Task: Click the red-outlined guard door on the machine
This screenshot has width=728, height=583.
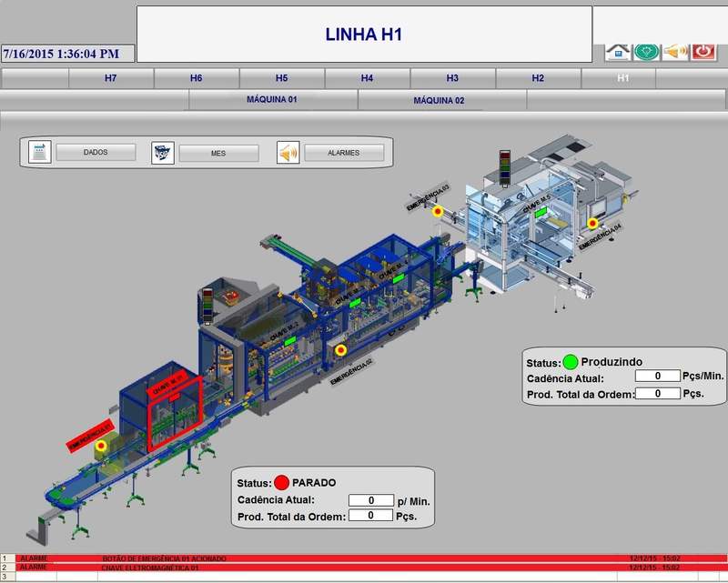Action: pos(175,415)
